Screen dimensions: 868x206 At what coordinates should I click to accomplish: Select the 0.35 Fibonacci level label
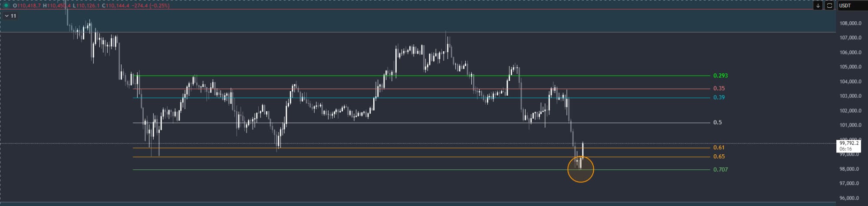[719, 88]
